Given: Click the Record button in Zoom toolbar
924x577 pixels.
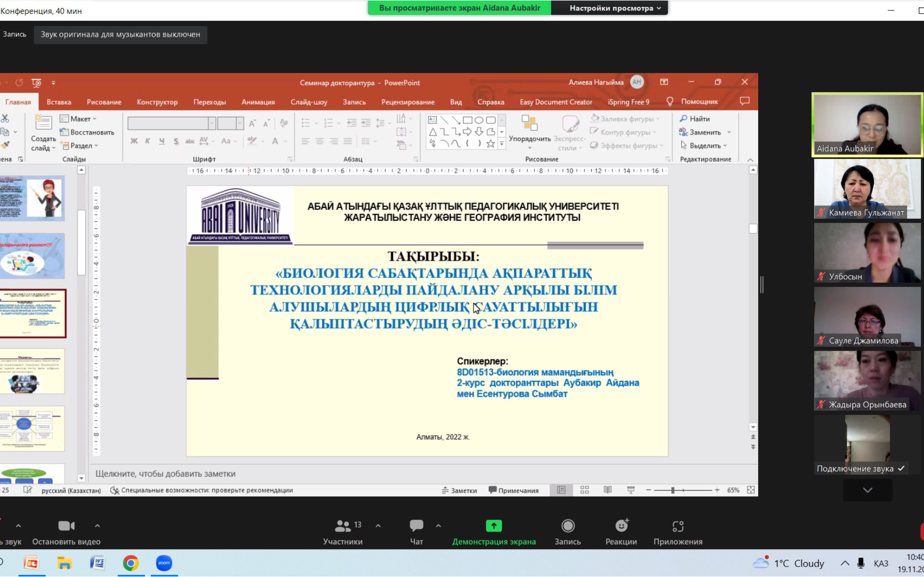Looking at the screenshot, I should click(x=568, y=526).
